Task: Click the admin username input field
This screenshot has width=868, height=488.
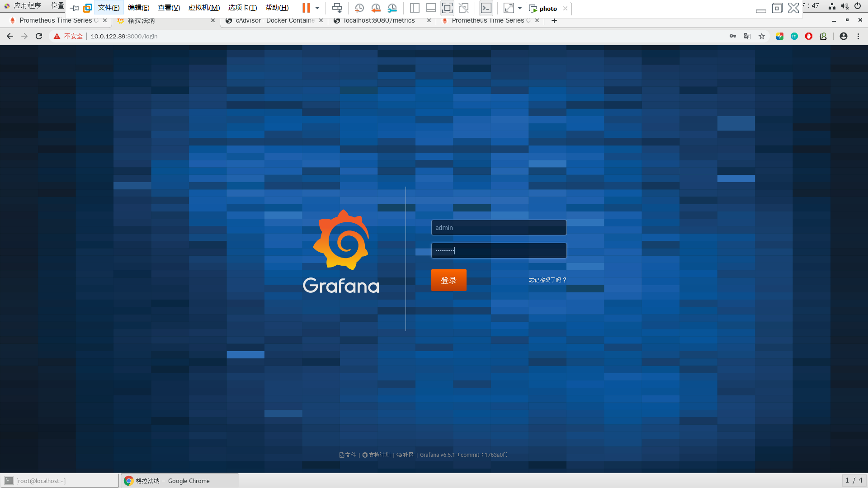Action: click(499, 228)
